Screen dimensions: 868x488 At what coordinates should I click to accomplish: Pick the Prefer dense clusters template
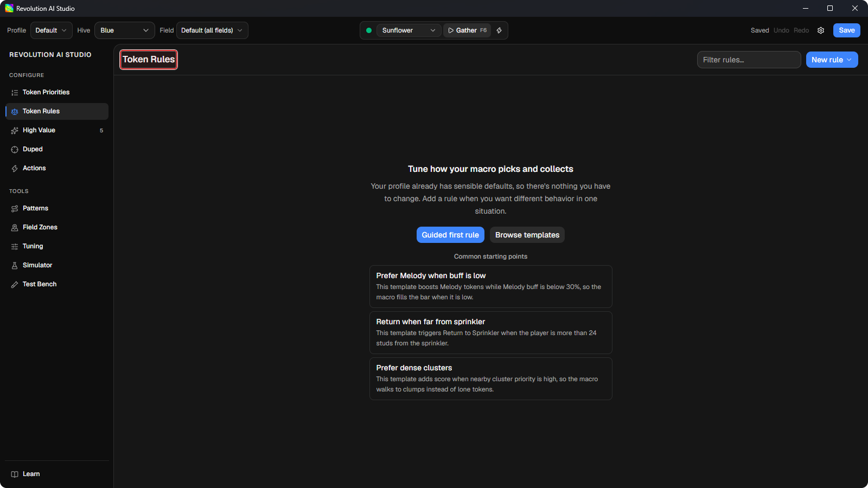tap(491, 378)
